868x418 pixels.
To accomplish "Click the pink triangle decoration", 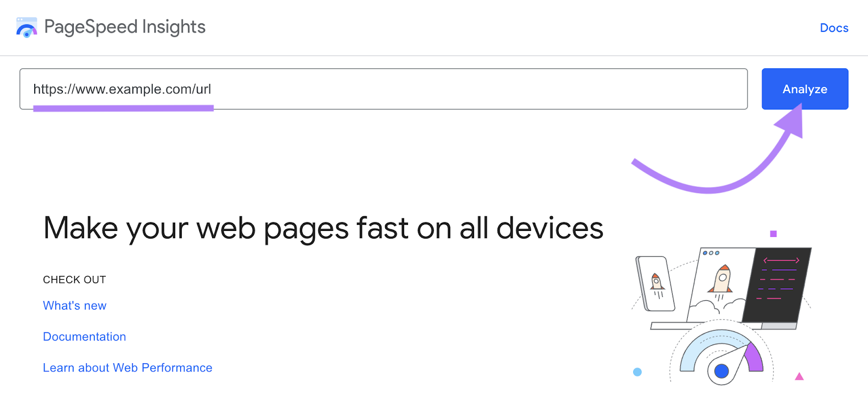I will (x=799, y=375).
